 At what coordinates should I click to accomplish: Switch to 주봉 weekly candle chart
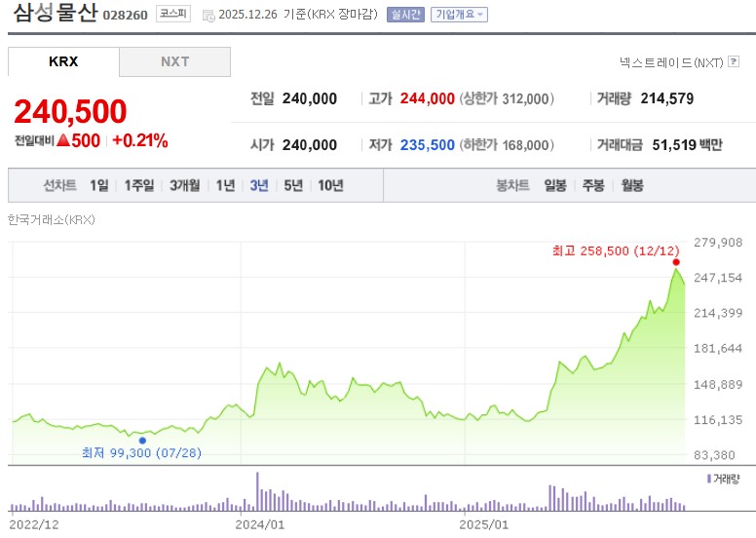(593, 185)
